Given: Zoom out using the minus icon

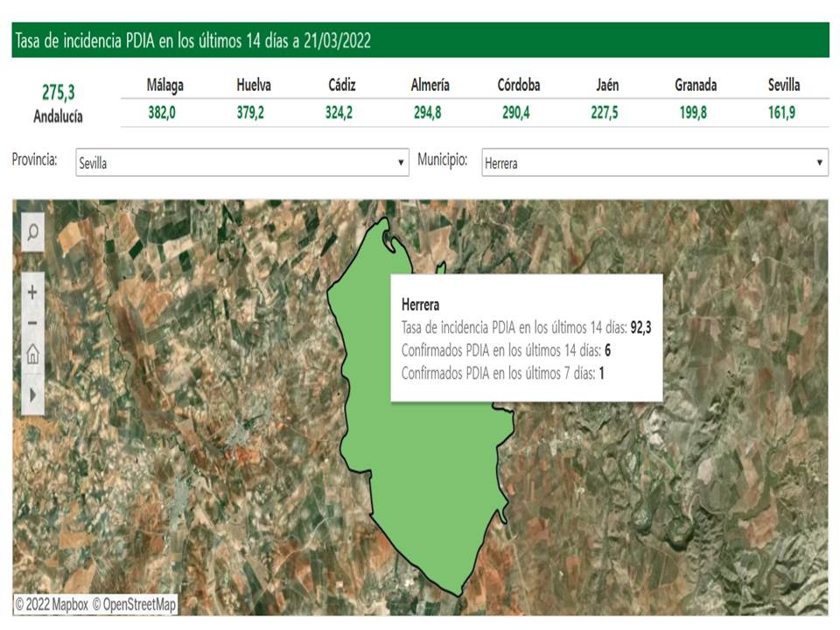Looking at the screenshot, I should tap(31, 322).
